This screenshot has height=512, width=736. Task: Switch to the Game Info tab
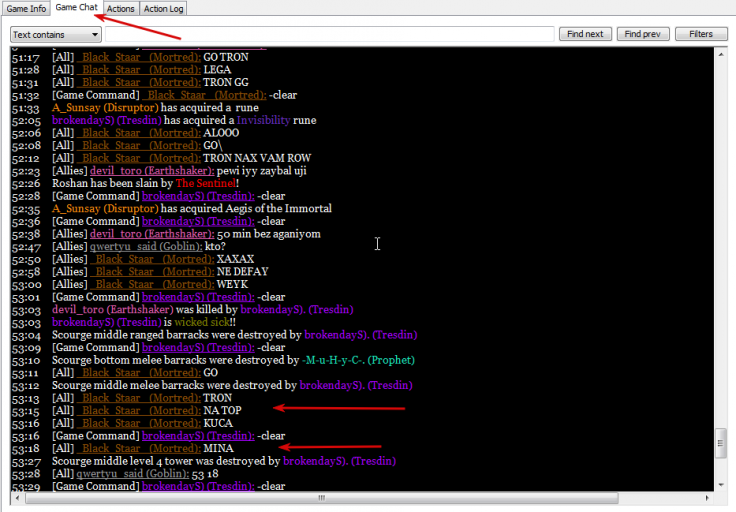[x=26, y=8]
